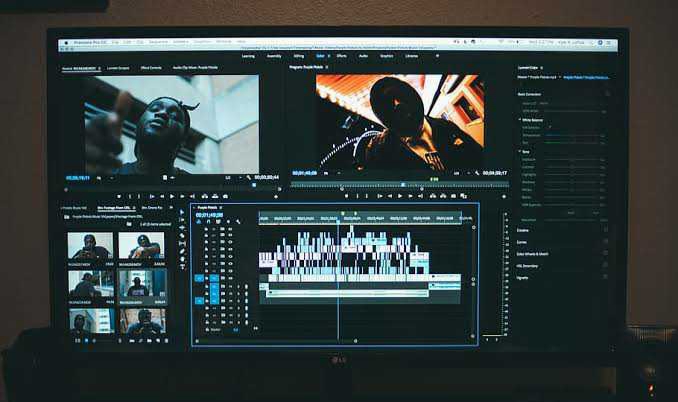Step back one frame in Program monitor

pyautogui.click(x=390, y=196)
